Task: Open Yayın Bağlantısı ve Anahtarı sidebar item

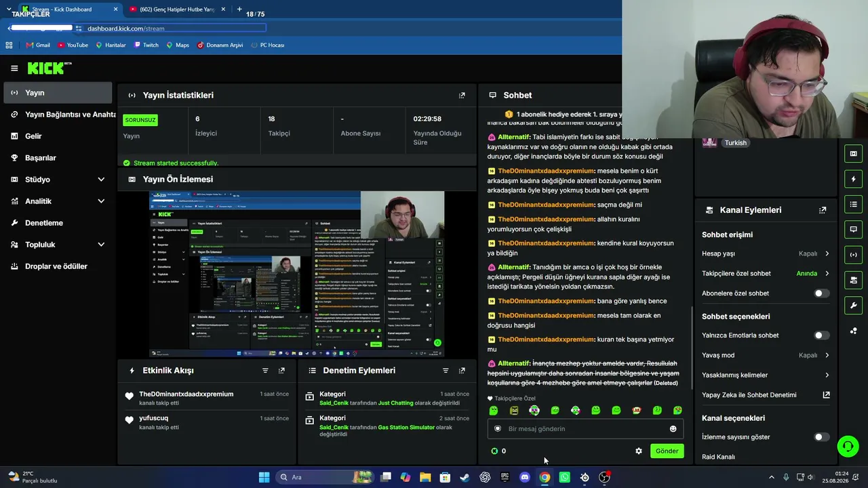Action: (58, 115)
